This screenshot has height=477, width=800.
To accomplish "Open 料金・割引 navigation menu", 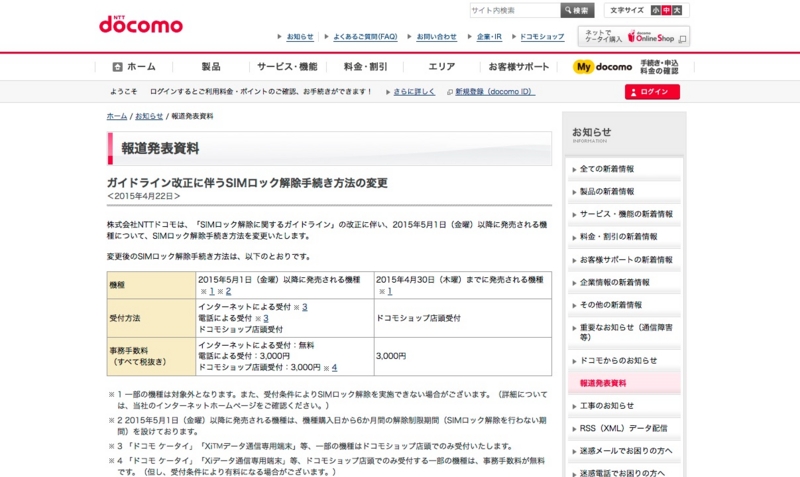I will [365, 67].
